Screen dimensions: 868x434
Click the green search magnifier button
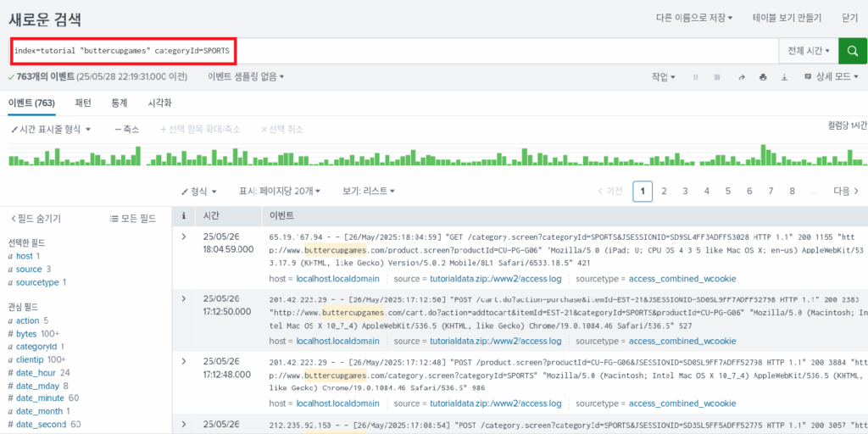click(853, 51)
